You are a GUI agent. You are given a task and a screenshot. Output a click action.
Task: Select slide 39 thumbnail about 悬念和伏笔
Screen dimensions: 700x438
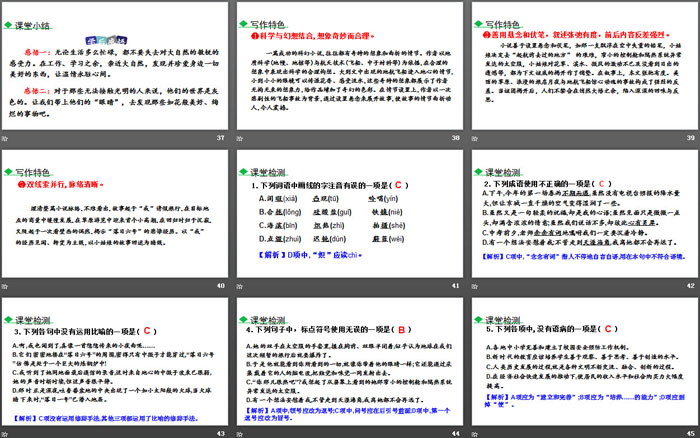coord(585,66)
